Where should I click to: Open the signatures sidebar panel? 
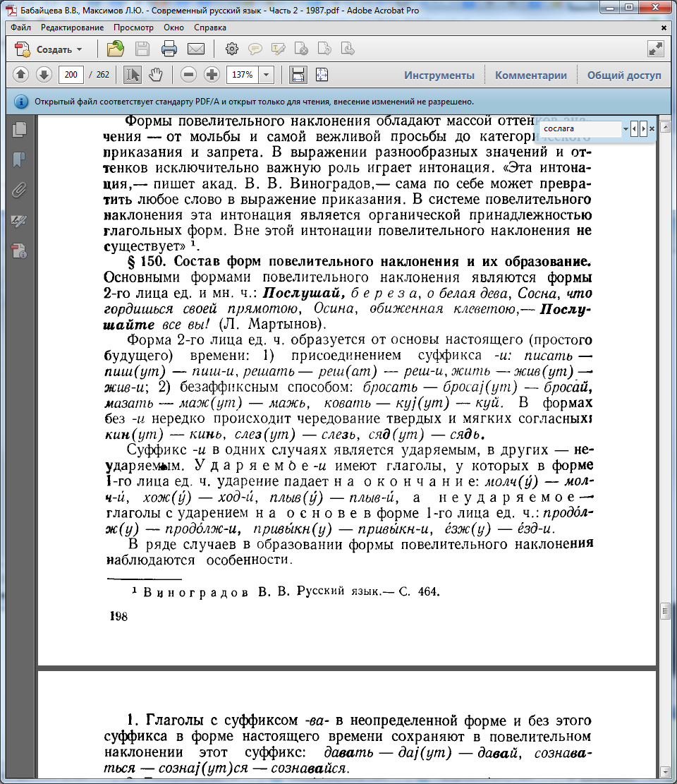(19, 220)
